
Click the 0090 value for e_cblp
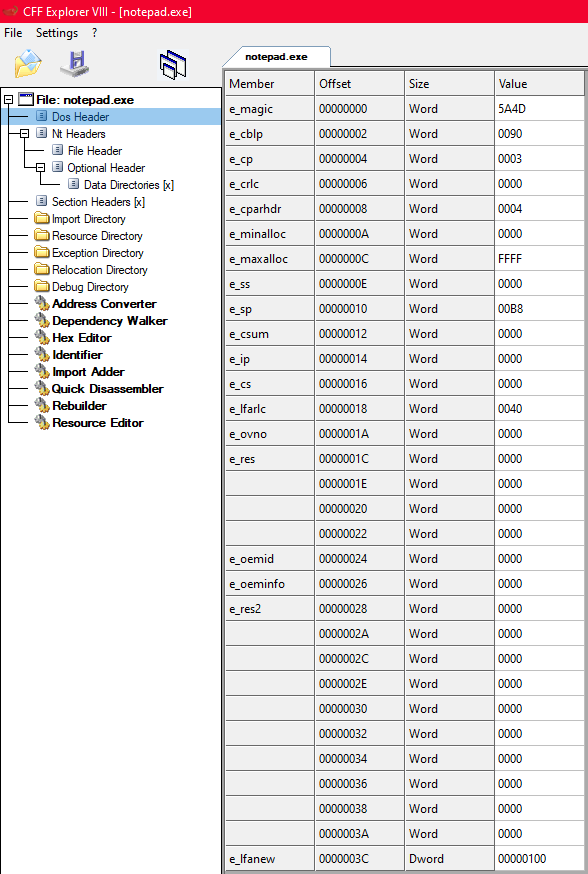539,134
